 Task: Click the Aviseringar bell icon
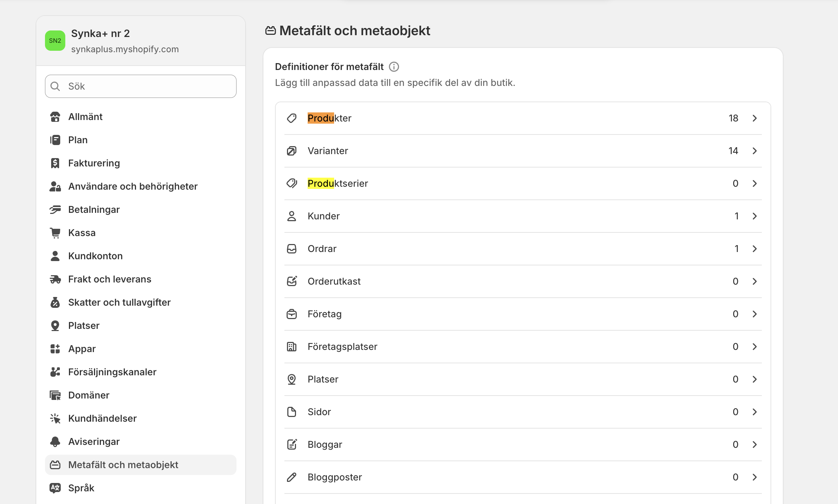click(55, 442)
